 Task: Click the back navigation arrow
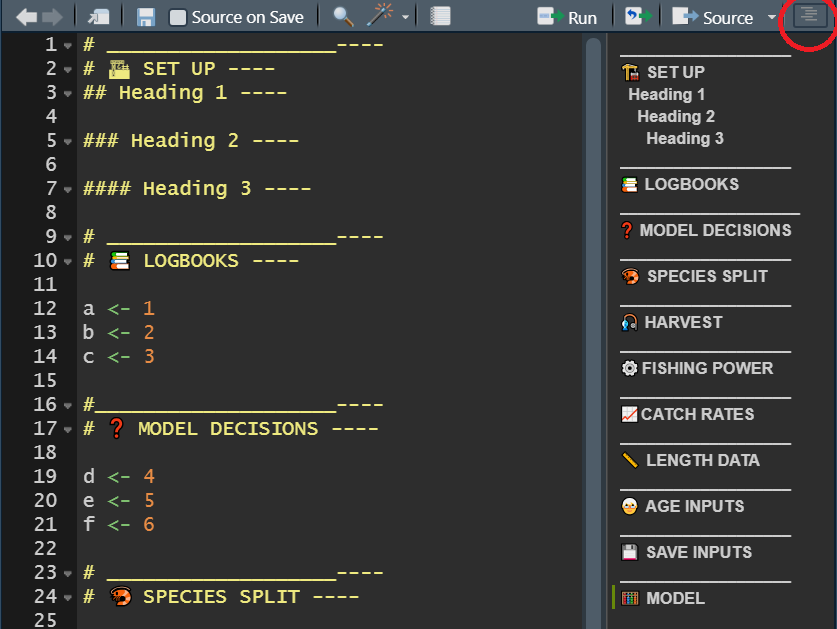click(26, 17)
